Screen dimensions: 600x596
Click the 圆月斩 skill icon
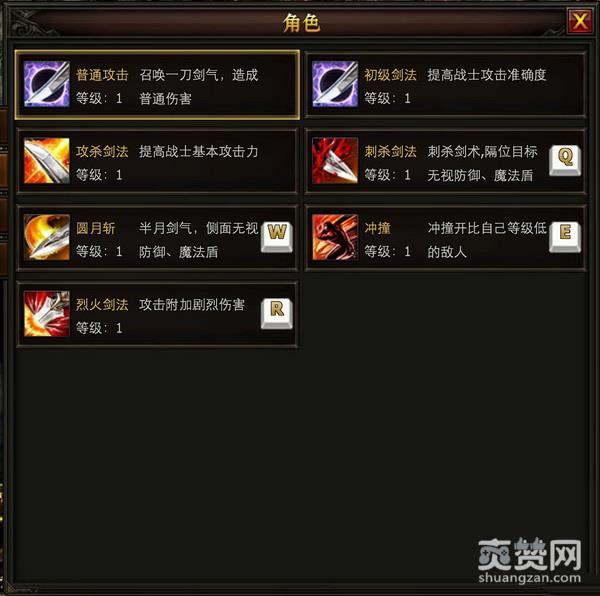click(x=47, y=237)
